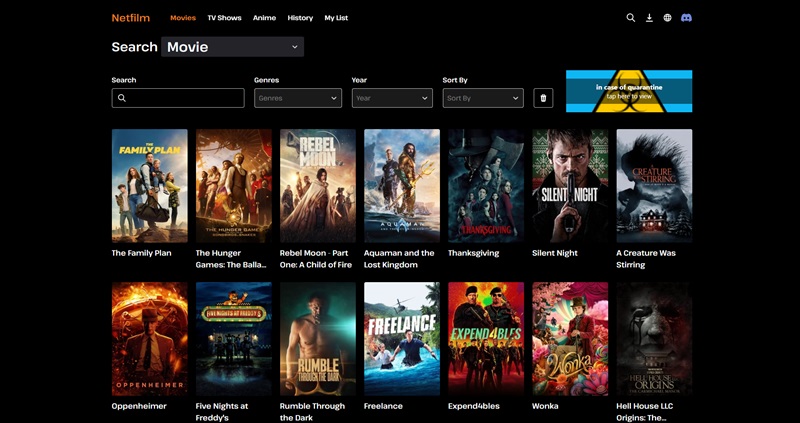Click 'The Family Plan' title text
This screenshot has height=423, width=800.
pyautogui.click(x=141, y=253)
